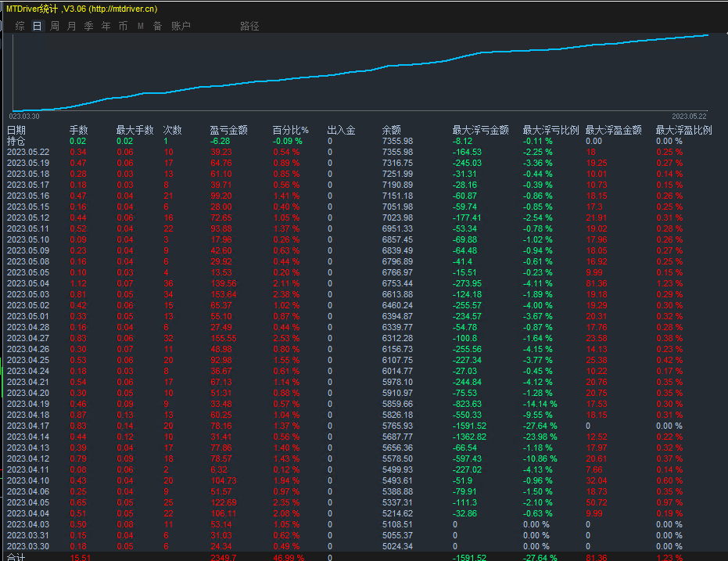The width and height of the screenshot is (728, 561).
Task: Click trade count 36 for 2023.05.04
Action: pyautogui.click(x=169, y=283)
